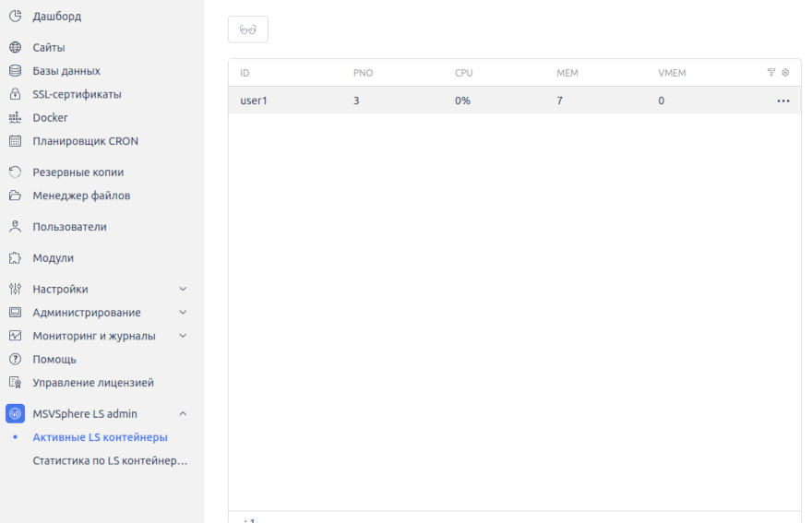The image size is (812, 523).
Task: Open table column settings gear icon
Action: tap(785, 73)
